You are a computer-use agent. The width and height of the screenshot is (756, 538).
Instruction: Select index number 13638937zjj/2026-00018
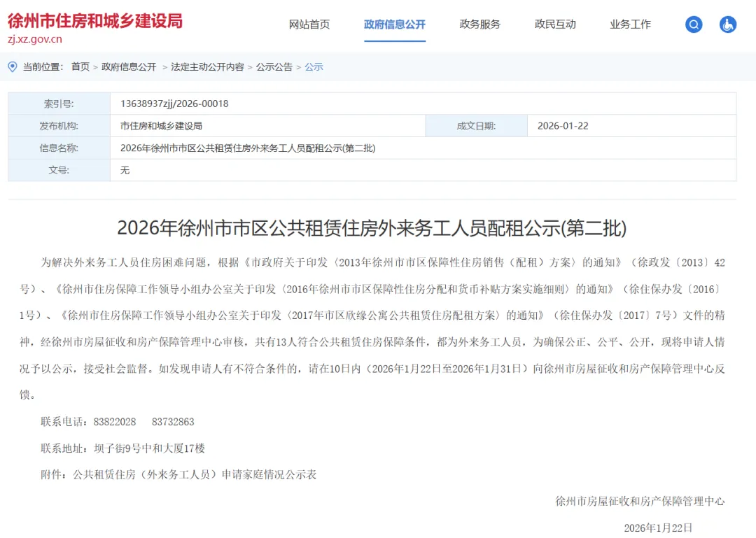tap(174, 104)
